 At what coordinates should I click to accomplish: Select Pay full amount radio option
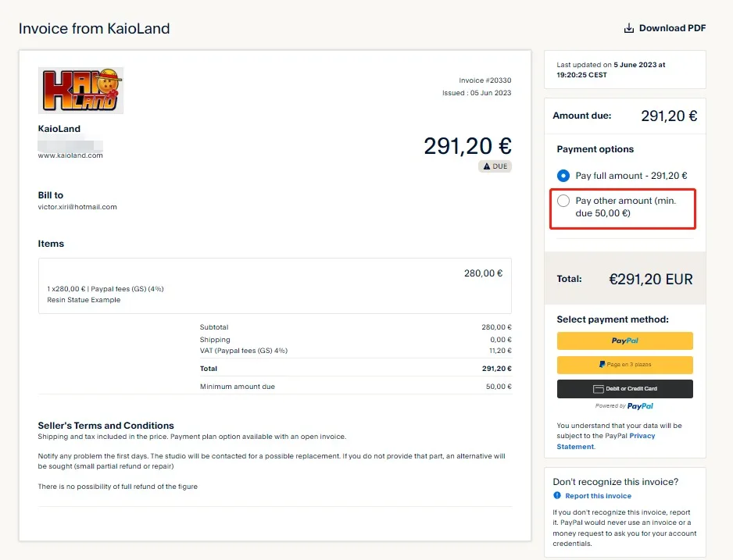[x=563, y=176]
